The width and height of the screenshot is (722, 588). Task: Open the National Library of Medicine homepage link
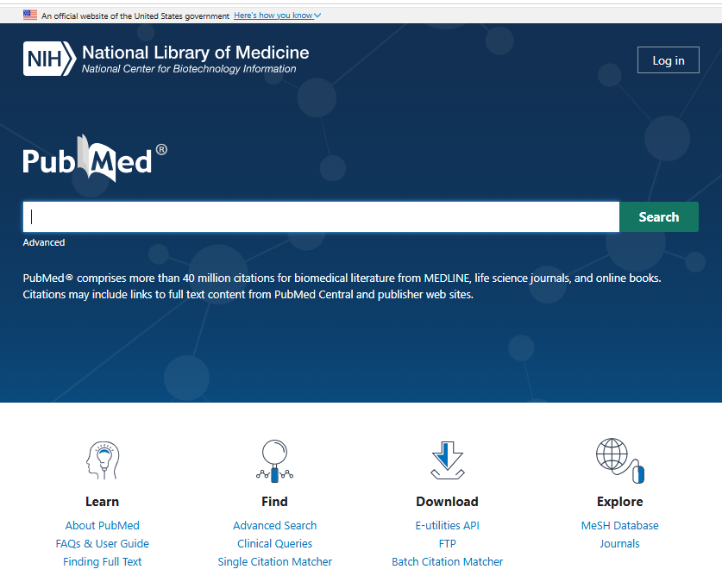[195, 53]
